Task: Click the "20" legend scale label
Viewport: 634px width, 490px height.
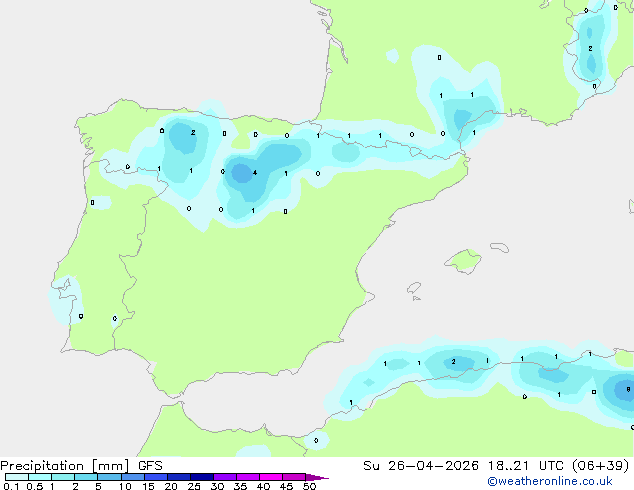Action: tap(171, 486)
